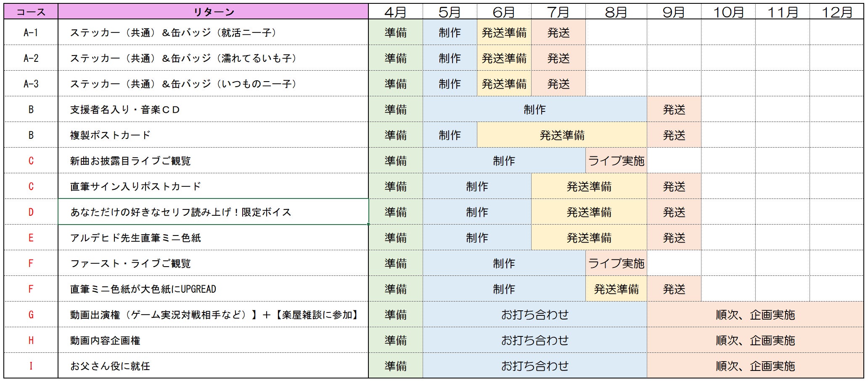This screenshot has width=868, height=381.
Task: Click the 複製ポストカード return cell
Action: [213, 135]
